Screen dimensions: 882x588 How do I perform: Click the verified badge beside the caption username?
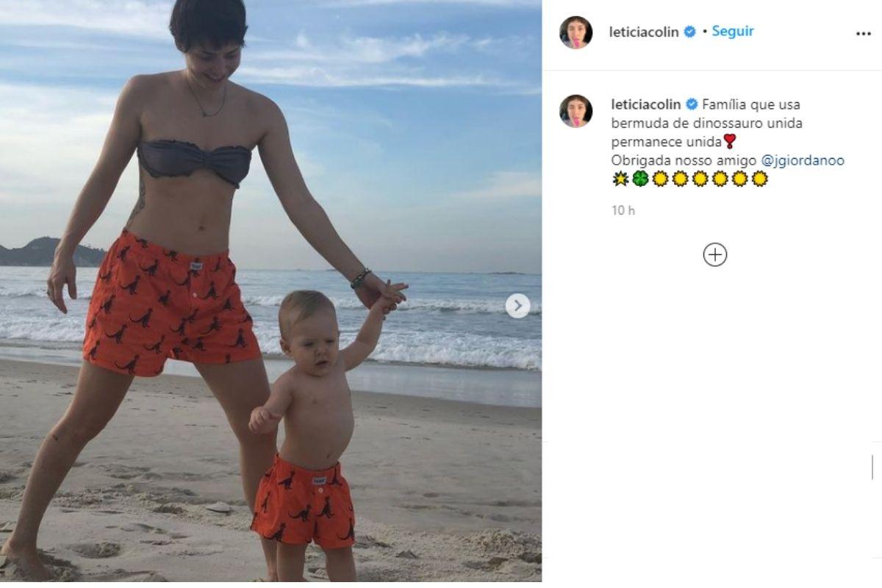point(690,104)
